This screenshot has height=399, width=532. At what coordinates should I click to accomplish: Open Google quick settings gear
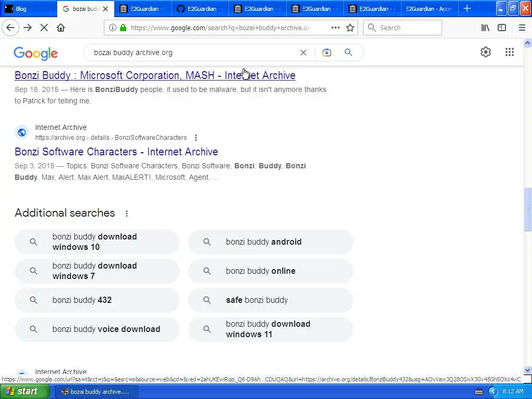coord(486,52)
